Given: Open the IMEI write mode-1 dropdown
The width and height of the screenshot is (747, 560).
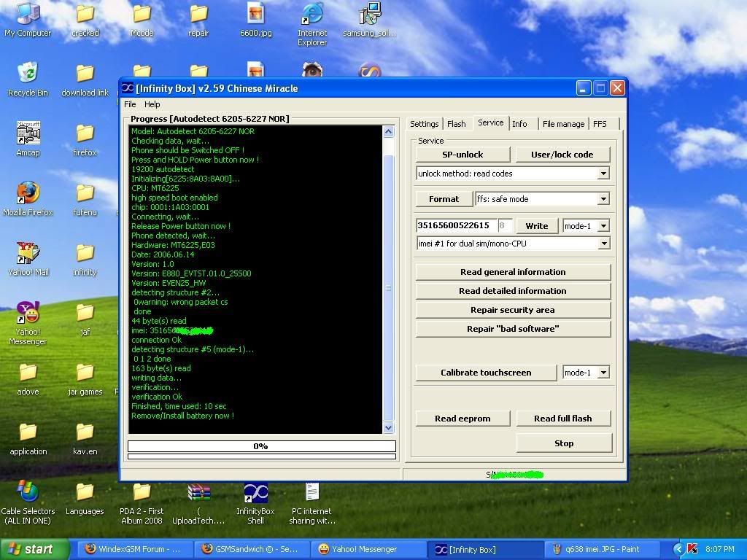Looking at the screenshot, I should [603, 226].
